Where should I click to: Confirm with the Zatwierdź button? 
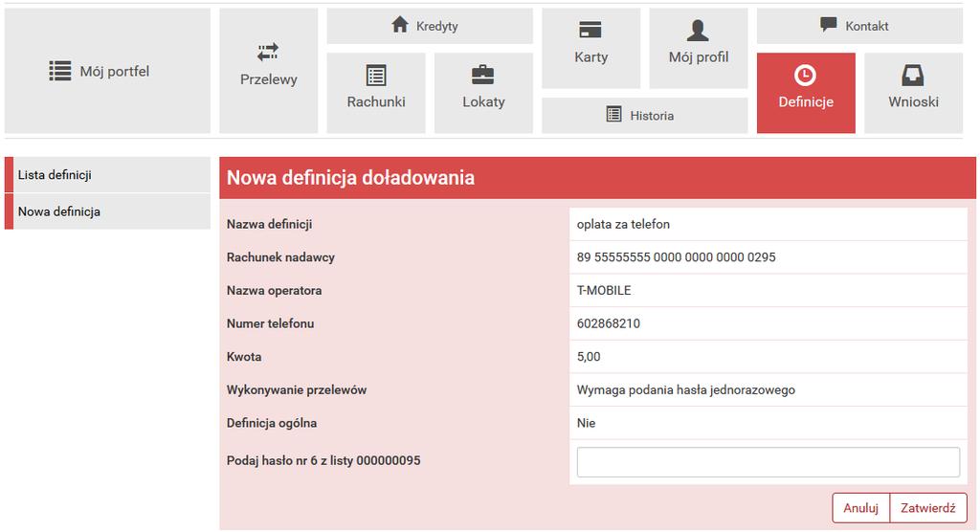(x=928, y=508)
